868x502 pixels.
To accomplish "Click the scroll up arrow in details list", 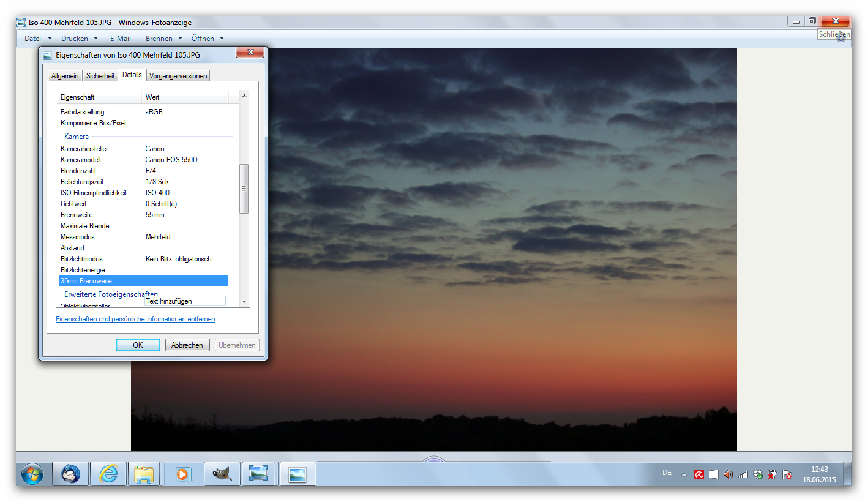I will 244,96.
